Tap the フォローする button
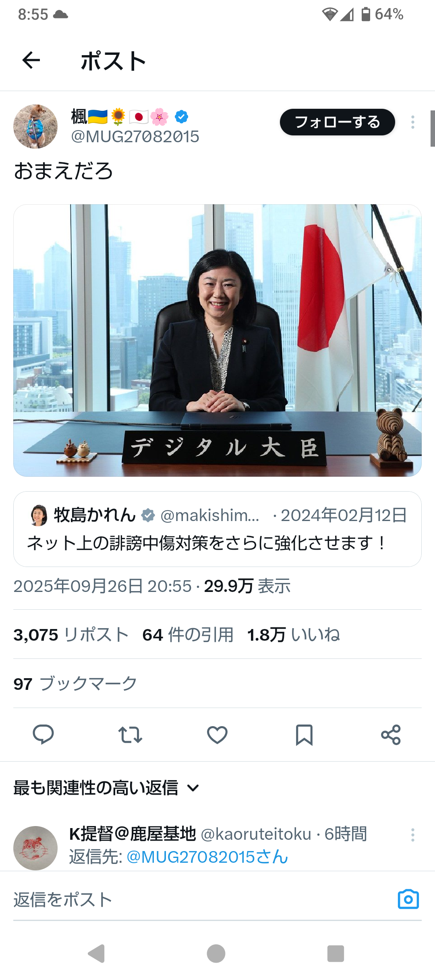 coord(338,122)
